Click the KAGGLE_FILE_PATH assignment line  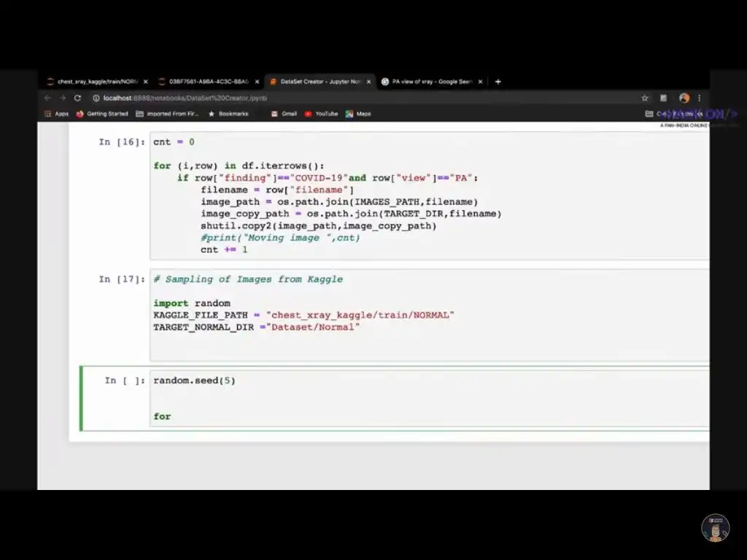(303, 315)
